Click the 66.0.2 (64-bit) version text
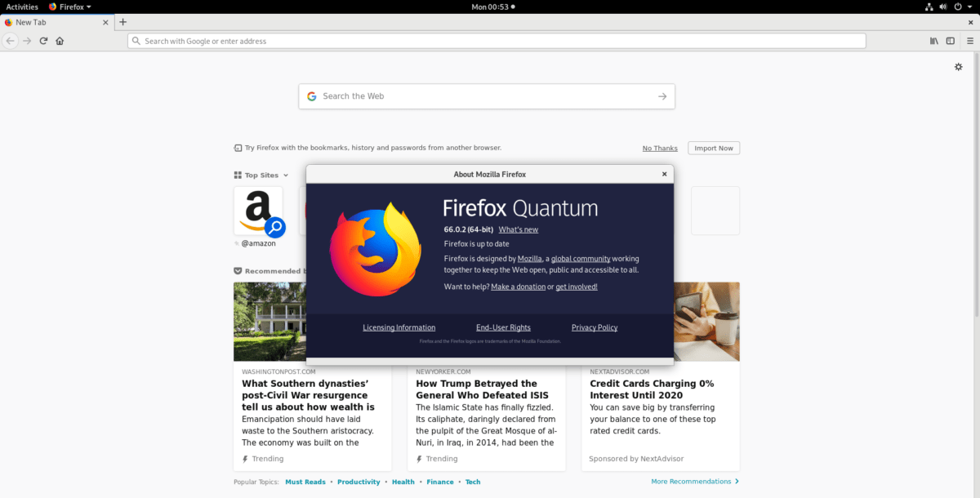The image size is (980, 498). coord(468,229)
